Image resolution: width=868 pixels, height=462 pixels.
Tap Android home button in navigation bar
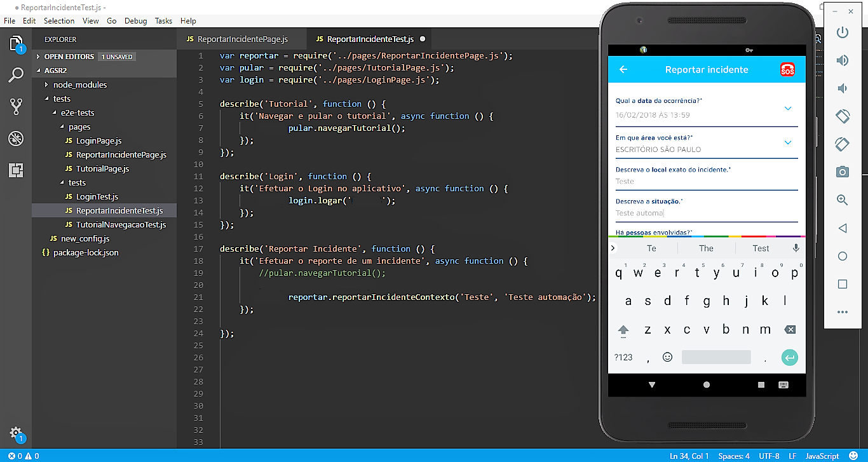point(707,385)
